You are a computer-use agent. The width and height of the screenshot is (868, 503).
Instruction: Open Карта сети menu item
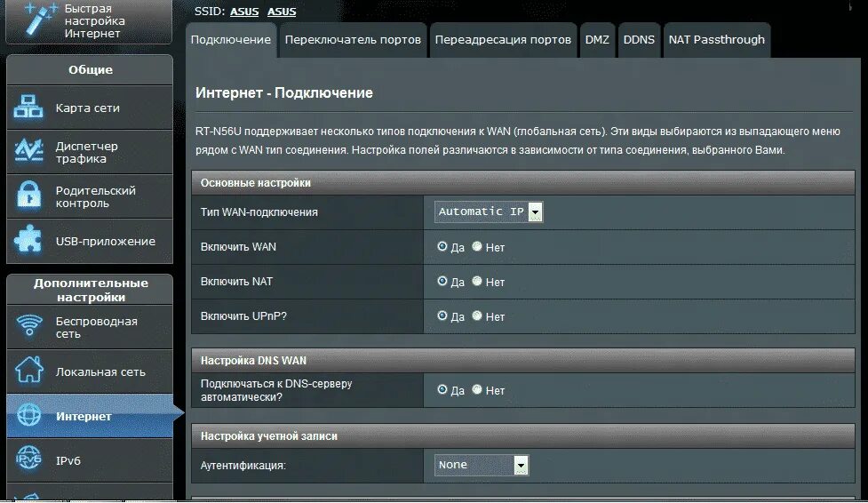[90, 108]
